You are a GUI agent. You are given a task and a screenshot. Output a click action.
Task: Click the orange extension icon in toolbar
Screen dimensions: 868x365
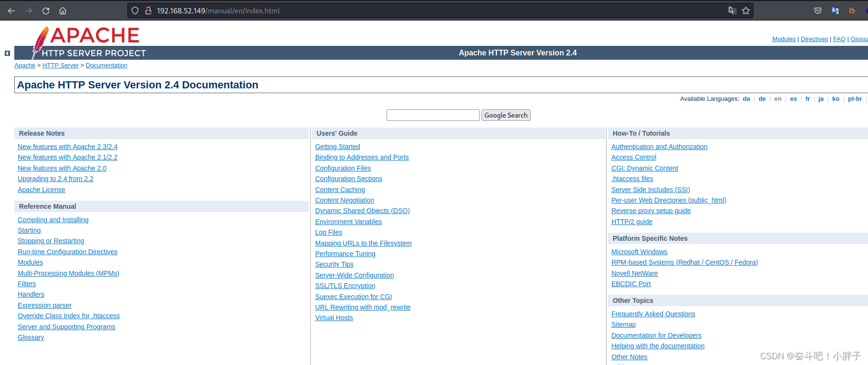click(x=852, y=11)
